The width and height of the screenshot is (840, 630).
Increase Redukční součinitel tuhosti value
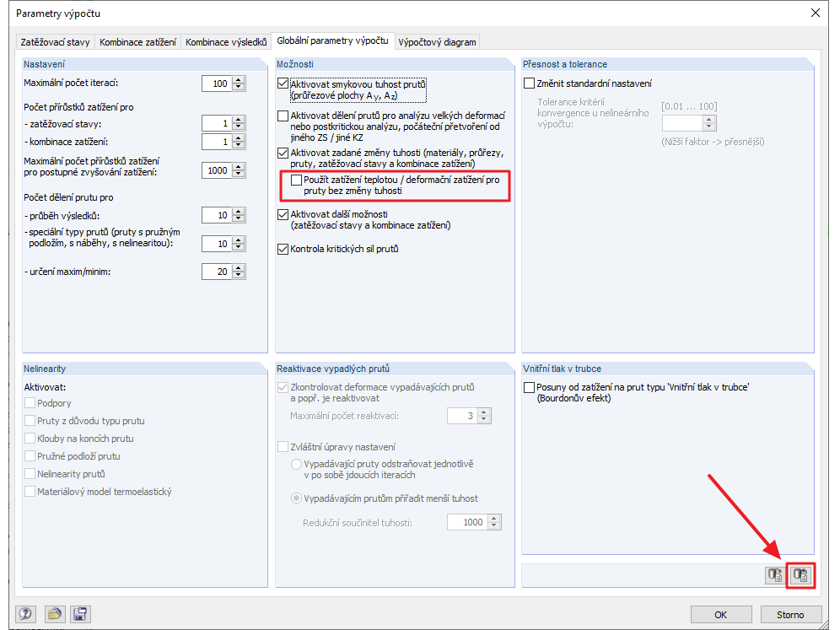[494, 520]
